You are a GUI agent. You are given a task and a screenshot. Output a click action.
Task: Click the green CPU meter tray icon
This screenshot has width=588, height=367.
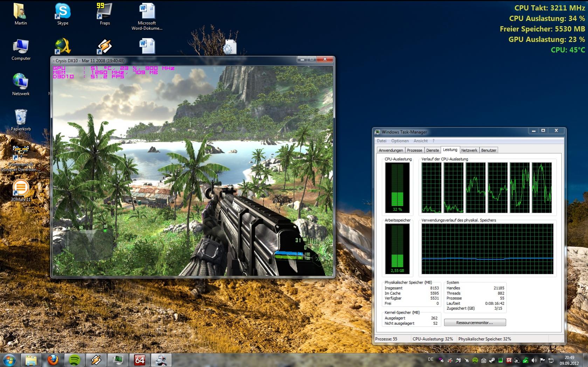[500, 360]
